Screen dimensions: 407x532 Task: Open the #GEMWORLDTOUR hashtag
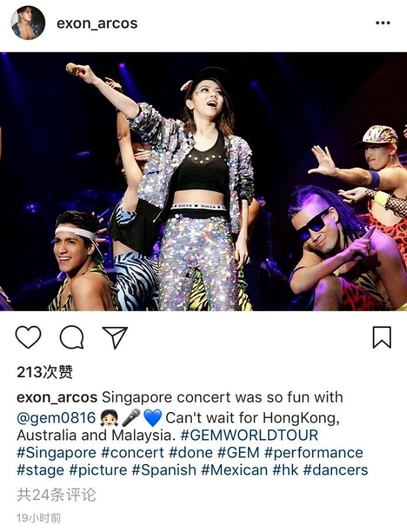[x=249, y=435]
